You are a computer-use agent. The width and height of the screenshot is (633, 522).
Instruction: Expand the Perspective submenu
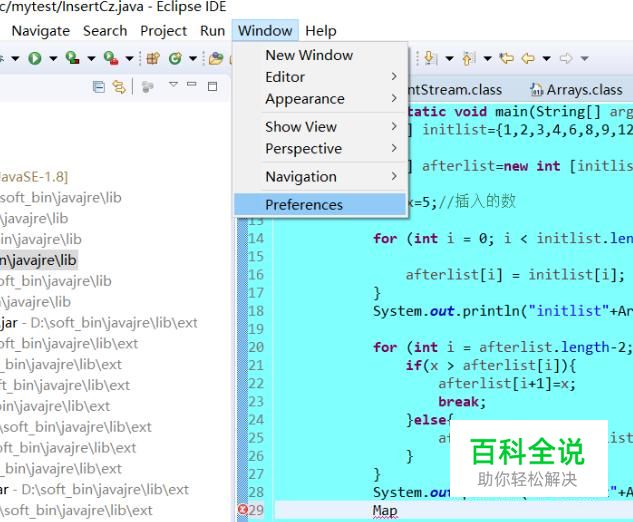320,149
